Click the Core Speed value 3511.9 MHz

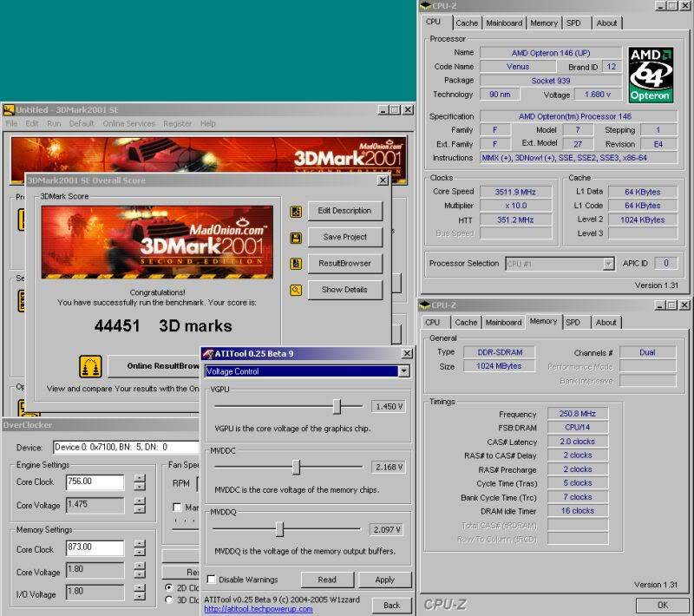[515, 192]
